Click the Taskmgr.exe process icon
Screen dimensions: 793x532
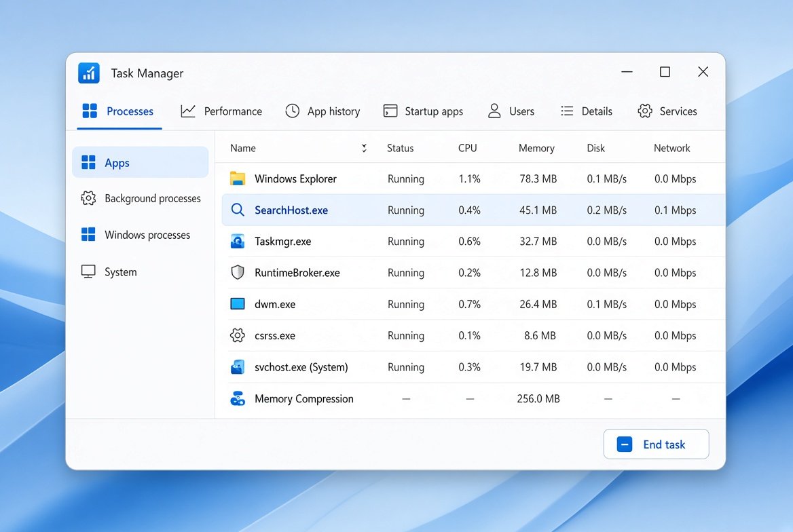[238, 241]
